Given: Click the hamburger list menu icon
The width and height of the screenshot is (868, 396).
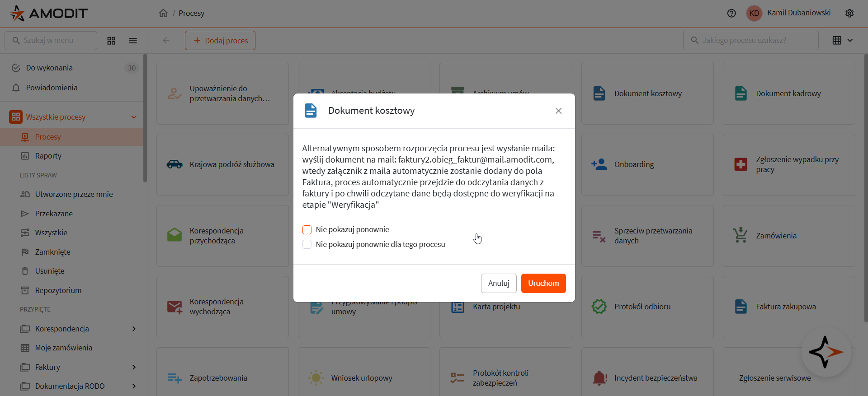Looking at the screenshot, I should point(133,41).
